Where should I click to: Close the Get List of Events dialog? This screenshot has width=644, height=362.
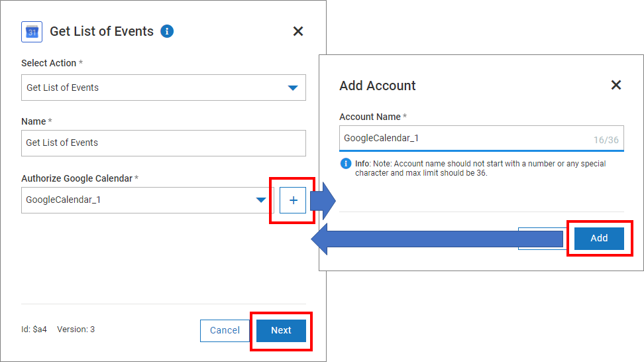click(x=298, y=31)
